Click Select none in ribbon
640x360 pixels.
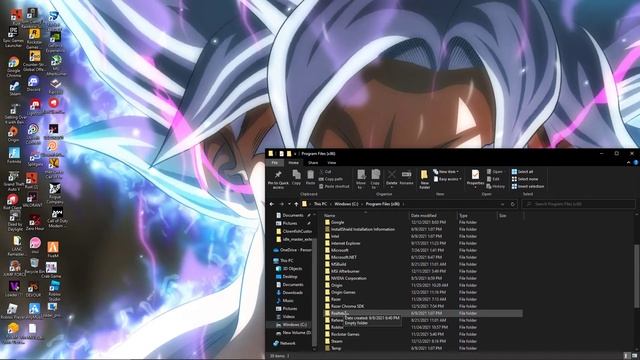[525, 179]
